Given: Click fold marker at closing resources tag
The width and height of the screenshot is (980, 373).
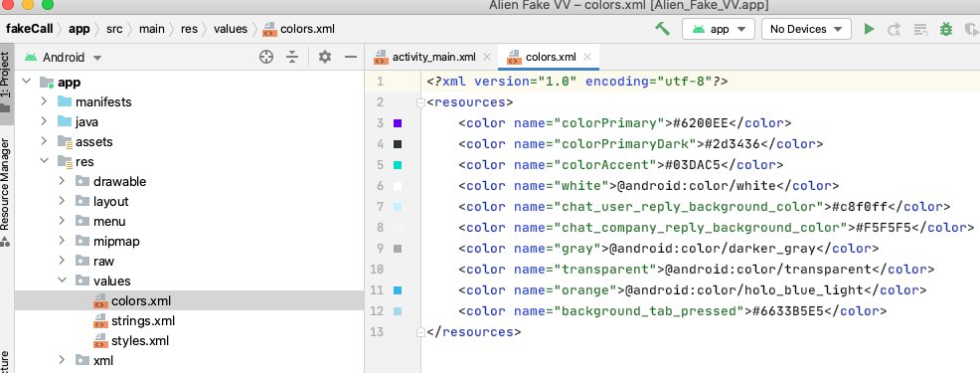Looking at the screenshot, I should click(x=421, y=331).
